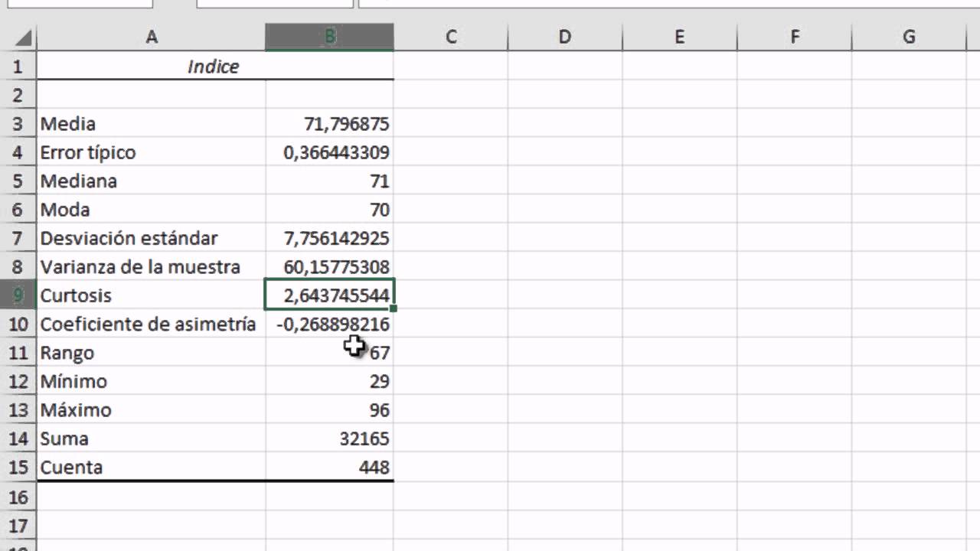The height and width of the screenshot is (551, 980).
Task: Click the Mediana value 71
Action: 330,181
